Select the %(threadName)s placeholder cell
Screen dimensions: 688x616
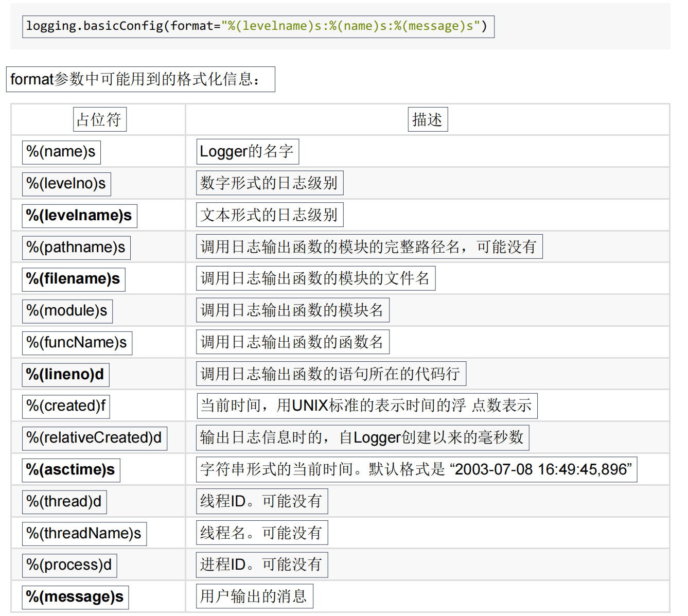click(84, 534)
